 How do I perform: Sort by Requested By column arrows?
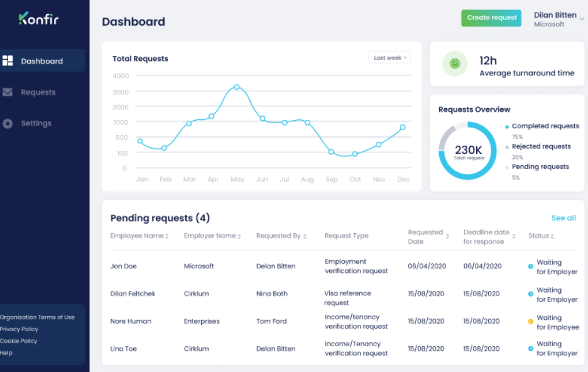tap(305, 236)
